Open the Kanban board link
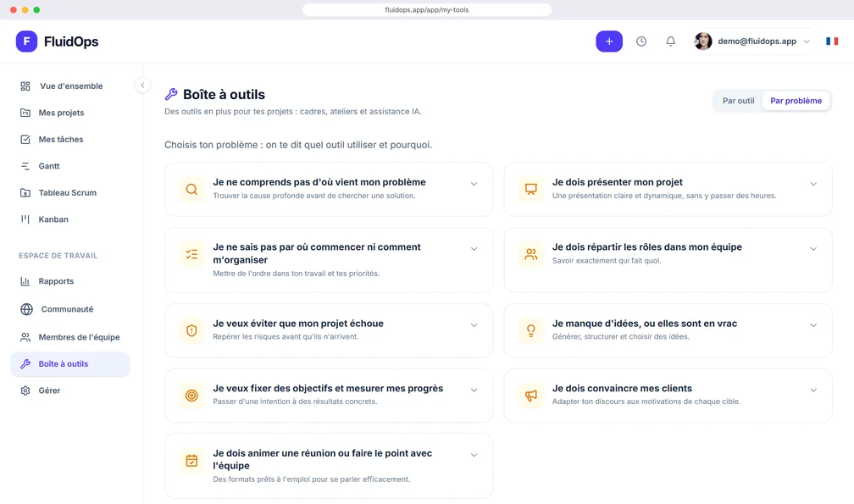This screenshot has height=504, width=854. click(70, 219)
